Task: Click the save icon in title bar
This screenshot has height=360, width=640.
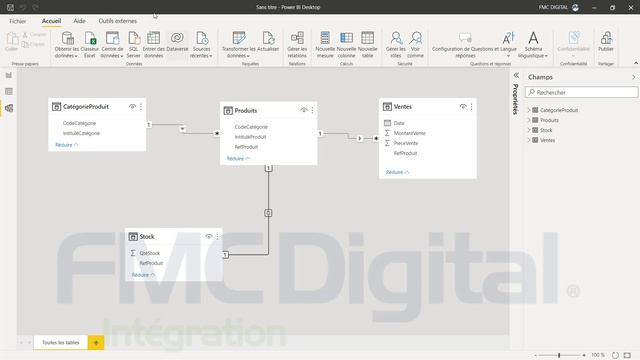Action: (10, 7)
